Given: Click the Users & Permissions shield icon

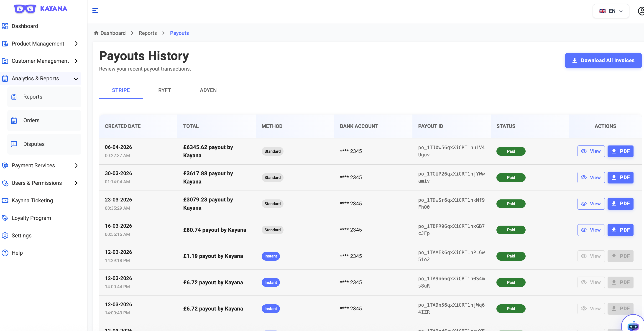Looking at the screenshot, I should pyautogui.click(x=5, y=183).
